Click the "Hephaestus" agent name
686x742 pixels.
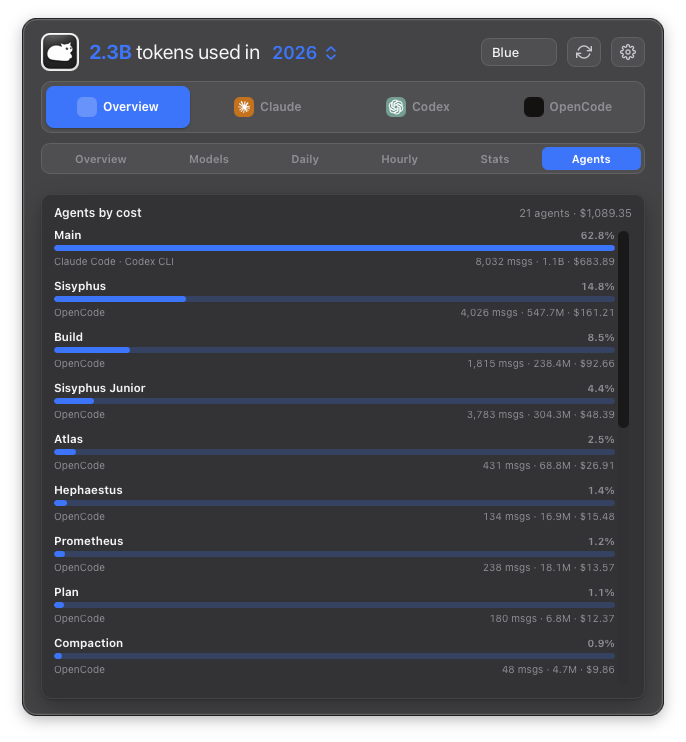click(x=88, y=490)
